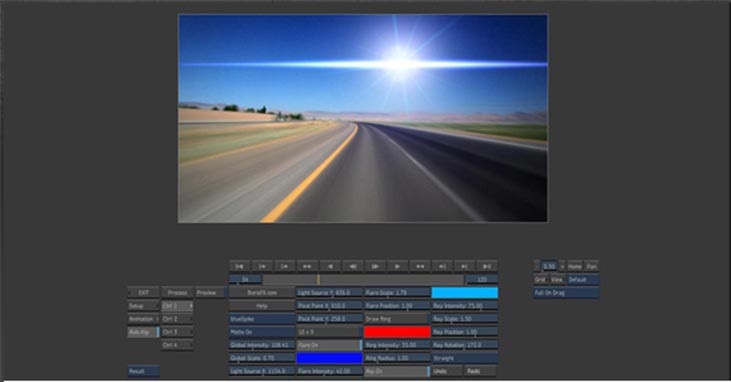Image resolution: width=731 pixels, height=382 pixels.
Task: Click the timeline scrub bar
Action: coord(363,279)
